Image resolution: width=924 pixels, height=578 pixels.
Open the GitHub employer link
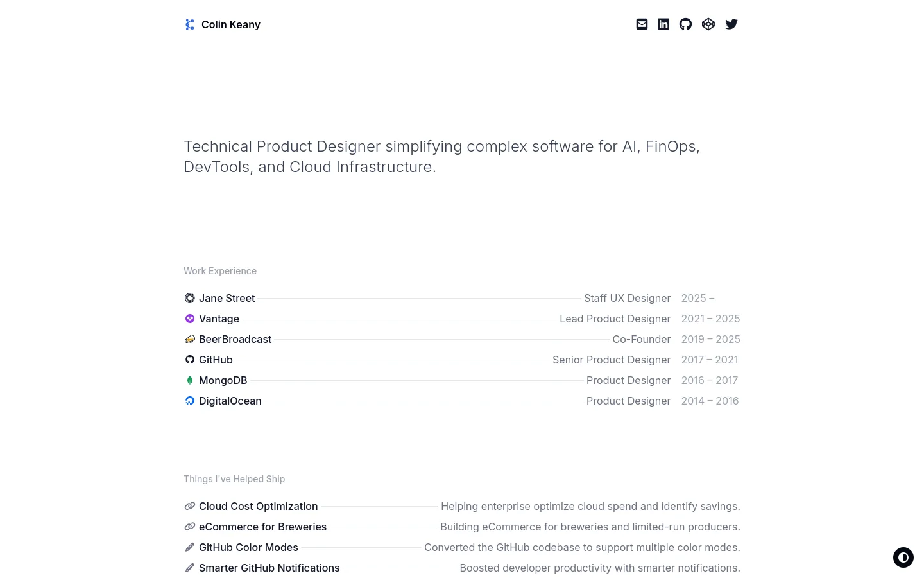click(x=216, y=360)
